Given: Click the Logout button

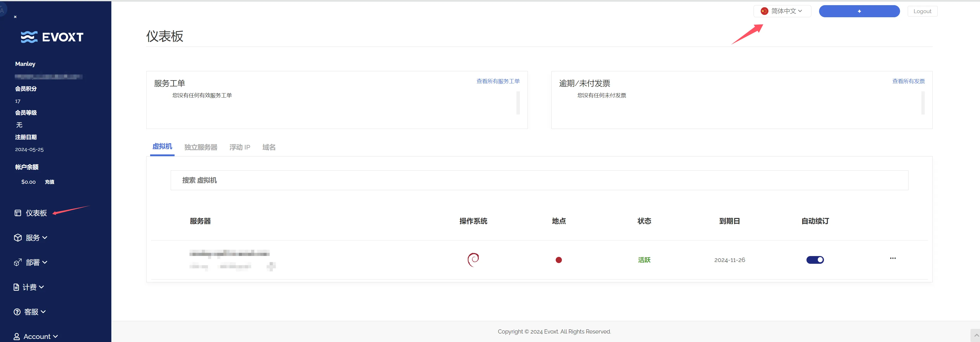Looking at the screenshot, I should [922, 11].
